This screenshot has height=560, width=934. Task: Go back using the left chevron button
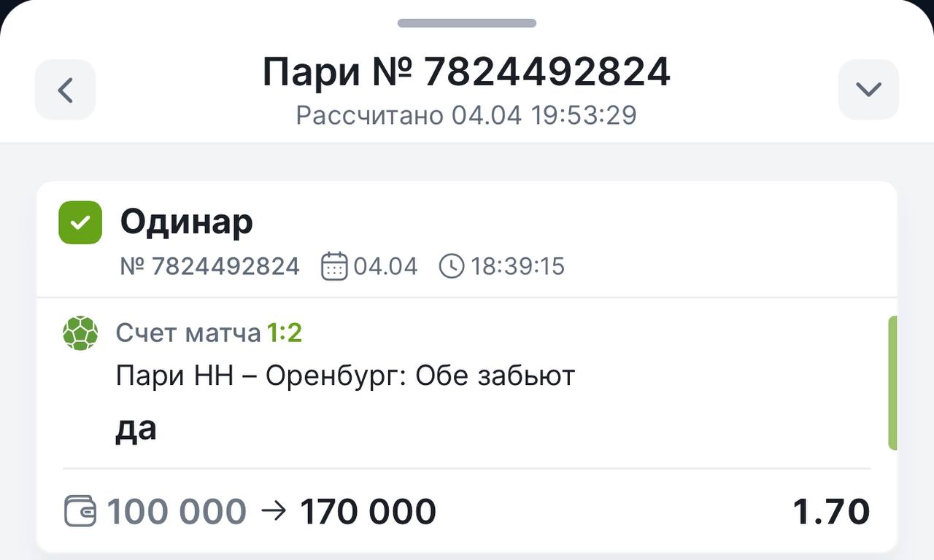(65, 90)
